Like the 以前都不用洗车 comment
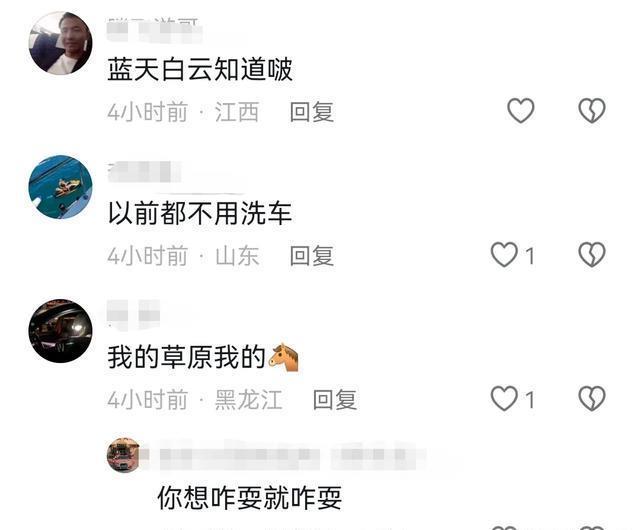 point(504,255)
